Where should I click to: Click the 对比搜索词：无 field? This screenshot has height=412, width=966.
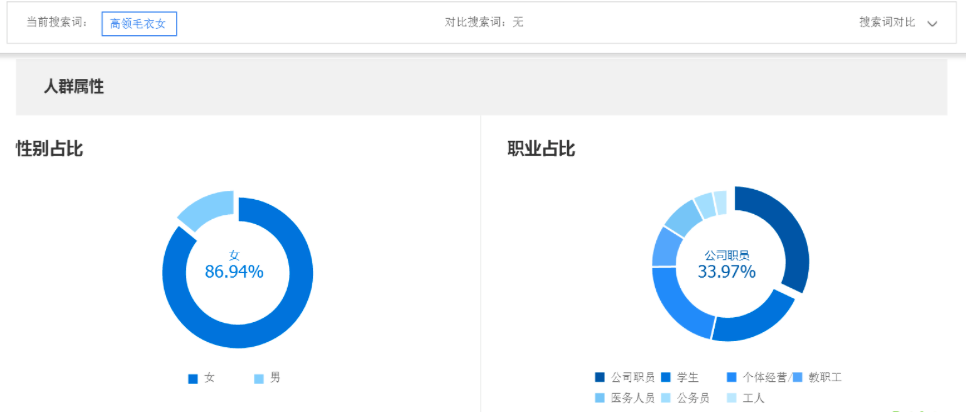coord(484,22)
